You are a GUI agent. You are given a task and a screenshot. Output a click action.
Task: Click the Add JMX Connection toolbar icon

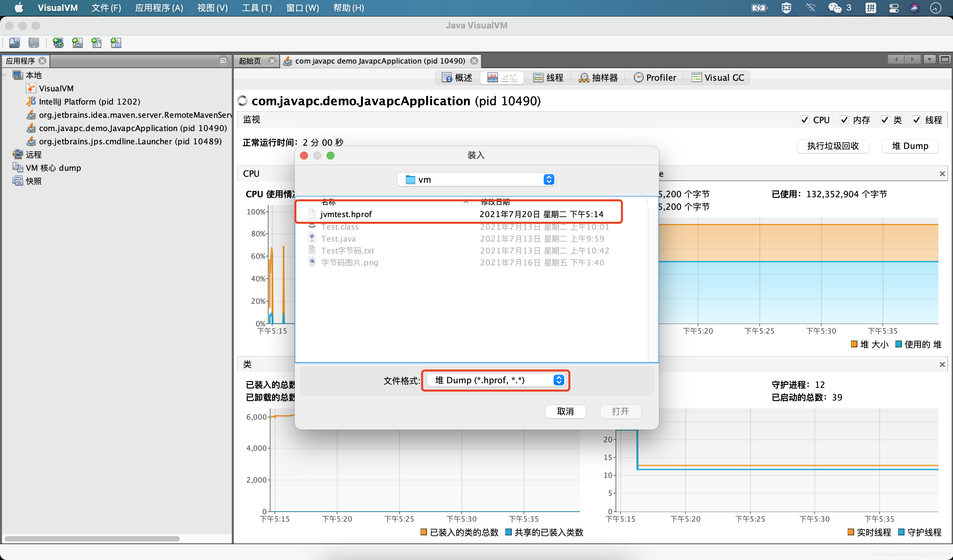pyautogui.click(x=77, y=43)
